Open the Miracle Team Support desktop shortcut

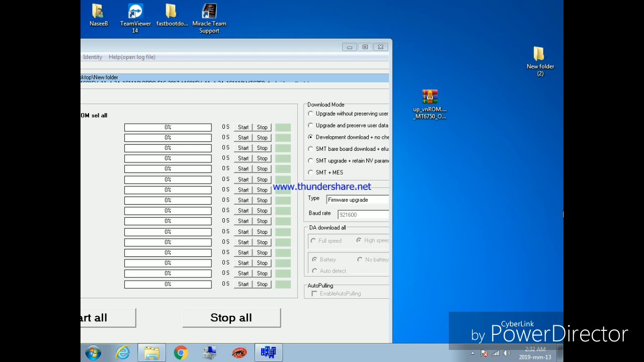click(209, 19)
